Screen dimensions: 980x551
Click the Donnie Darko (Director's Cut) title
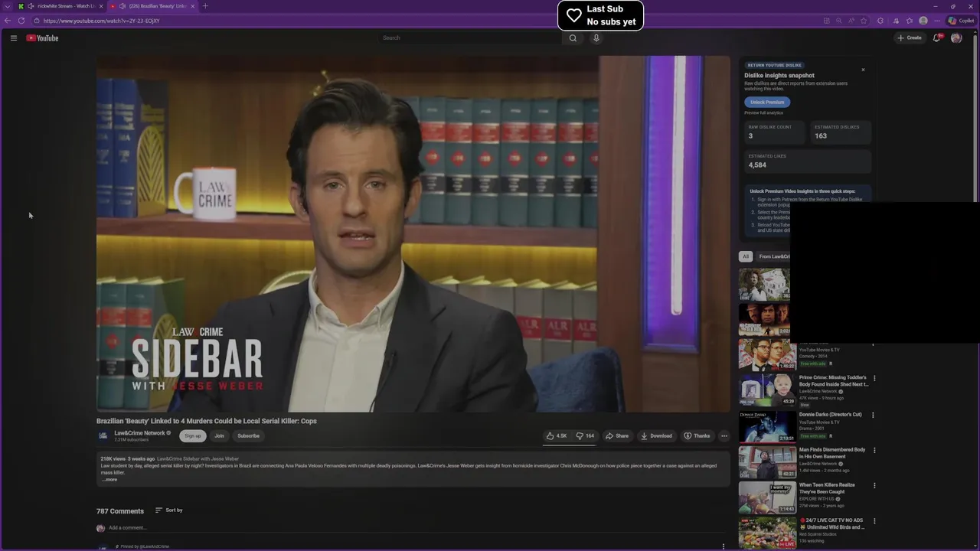pos(830,415)
